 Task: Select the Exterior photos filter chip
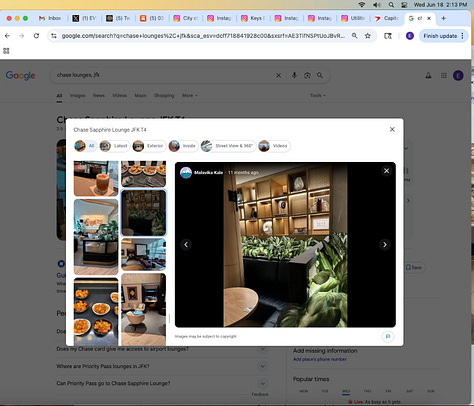coord(149,146)
